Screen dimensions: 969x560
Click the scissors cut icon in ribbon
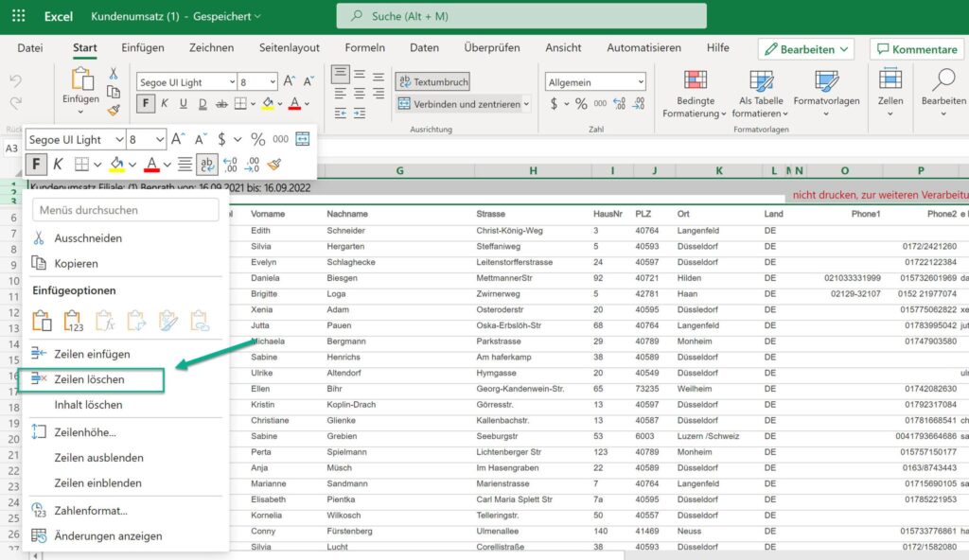point(114,73)
